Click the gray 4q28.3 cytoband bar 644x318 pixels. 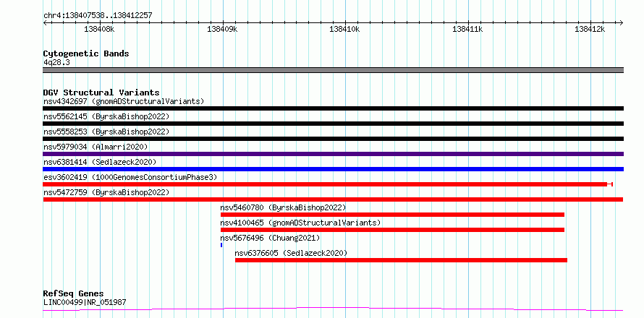(333, 70)
